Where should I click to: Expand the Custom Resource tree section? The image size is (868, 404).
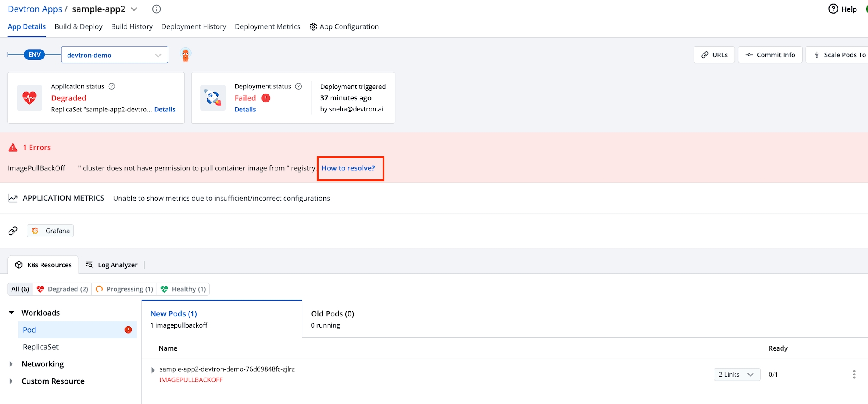point(11,381)
